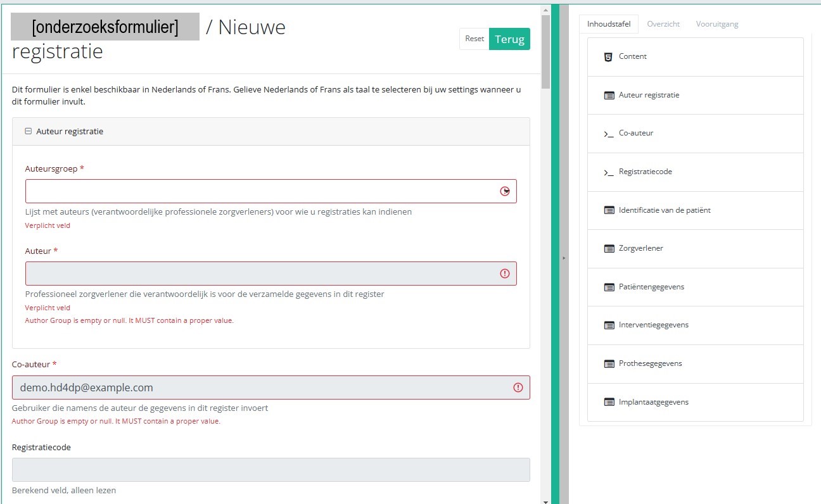Collapse the Auteur registratie section
This screenshot has height=504, width=821.
(x=28, y=132)
